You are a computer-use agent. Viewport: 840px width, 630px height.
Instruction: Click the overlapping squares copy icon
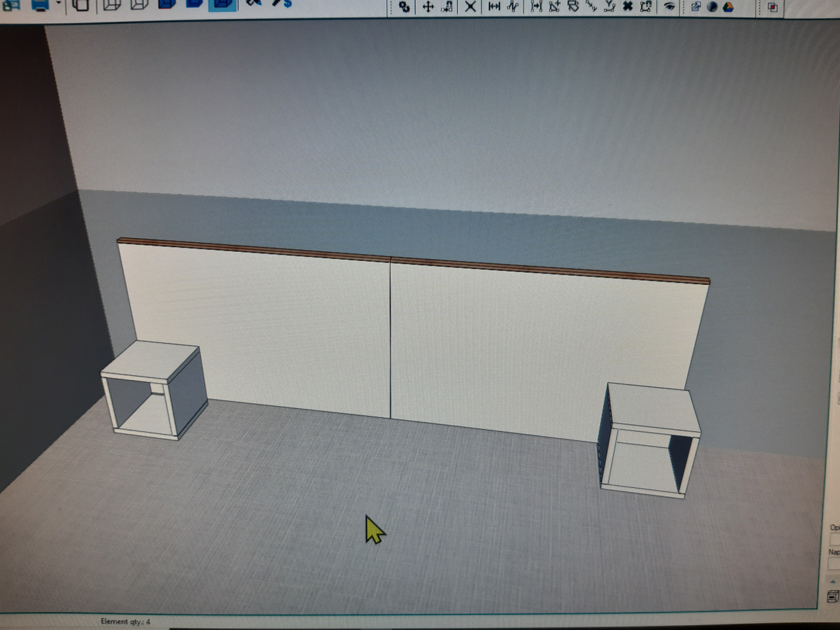pyautogui.click(x=81, y=5)
